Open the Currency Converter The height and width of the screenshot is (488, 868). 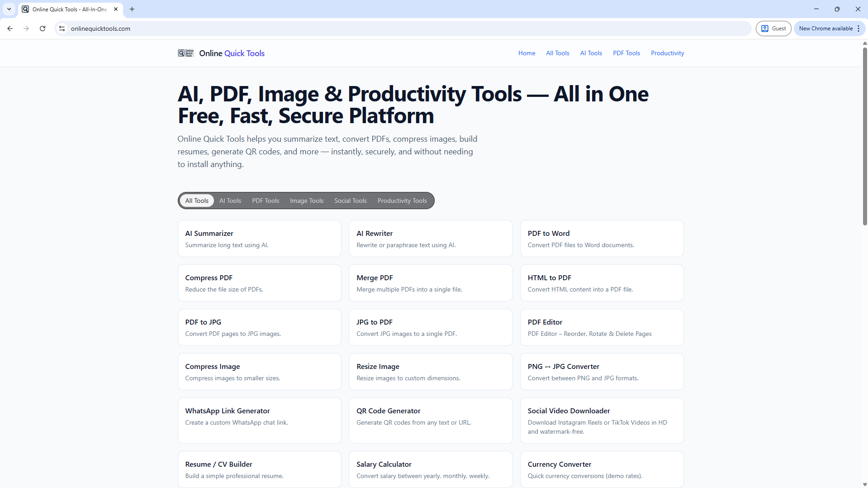coord(602,469)
